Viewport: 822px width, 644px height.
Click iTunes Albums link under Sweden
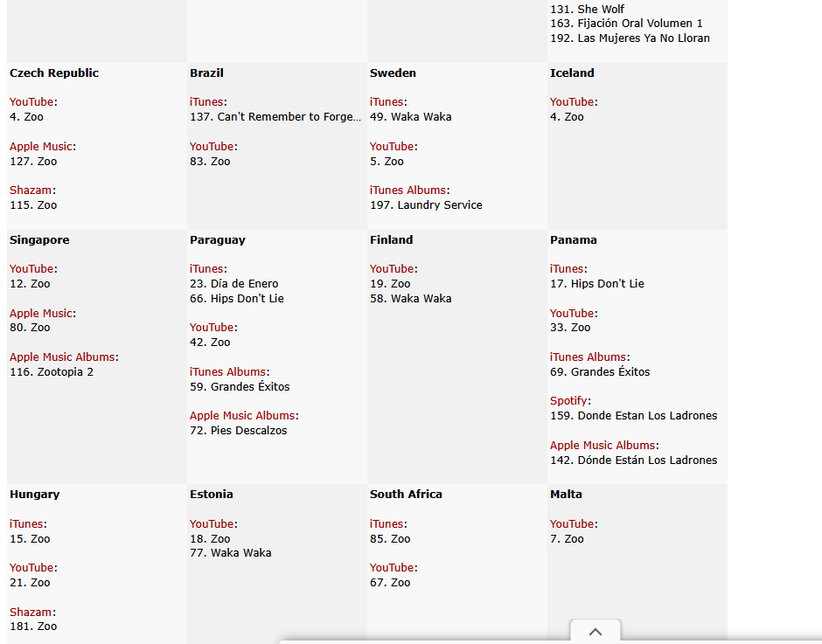pyautogui.click(x=408, y=190)
